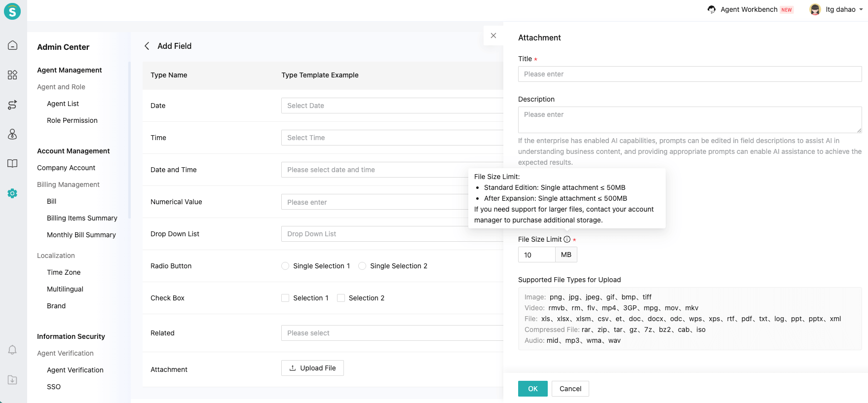Image resolution: width=868 pixels, height=403 pixels.
Task: Click into the Title input field
Action: [x=689, y=74]
